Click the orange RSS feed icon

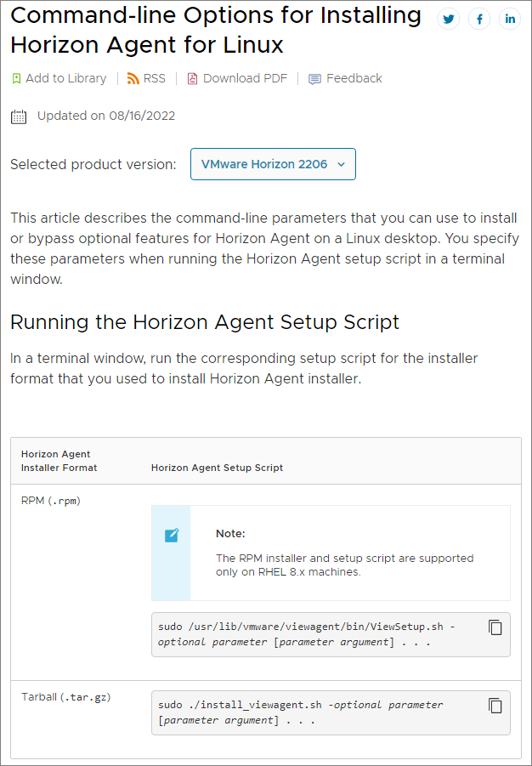click(x=133, y=78)
